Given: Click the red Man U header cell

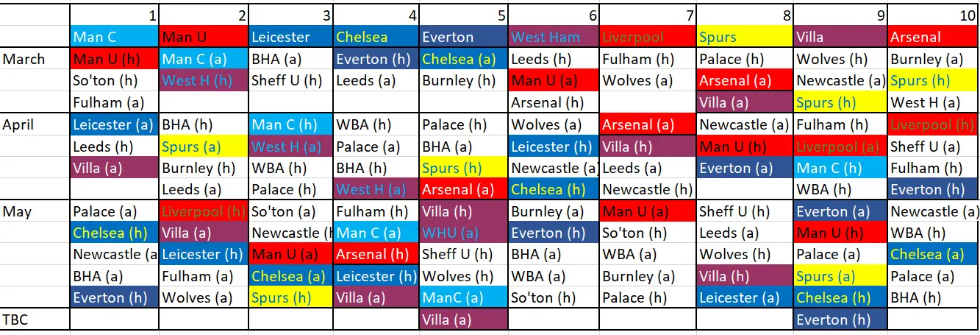Looking at the screenshot, I should tap(204, 37).
